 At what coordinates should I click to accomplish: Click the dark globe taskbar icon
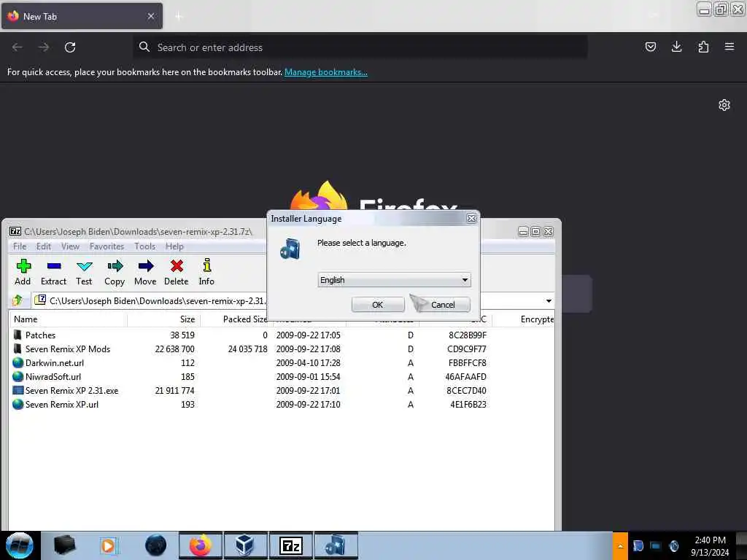click(156, 545)
